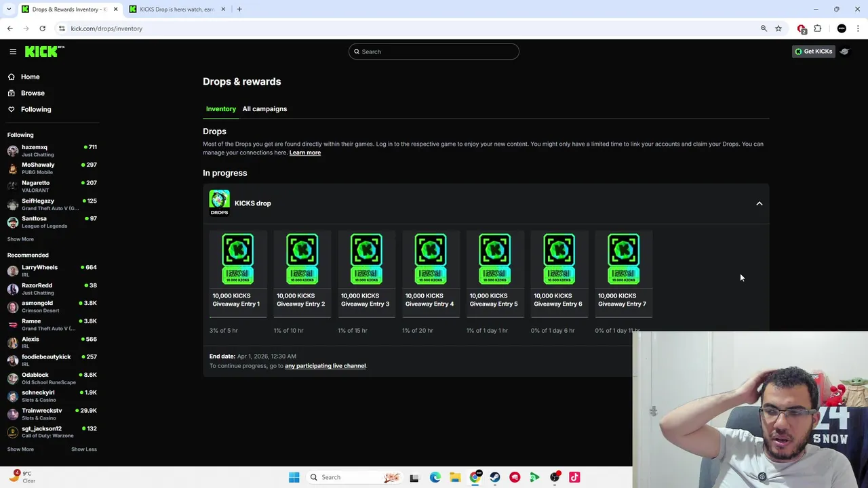
Task: Open the user avatar menu
Action: pyautogui.click(x=844, y=52)
